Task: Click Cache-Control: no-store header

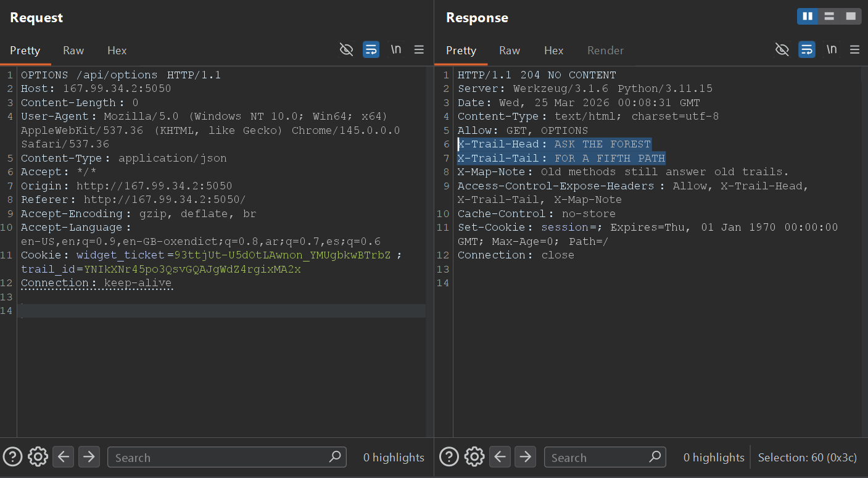Action: (x=536, y=214)
